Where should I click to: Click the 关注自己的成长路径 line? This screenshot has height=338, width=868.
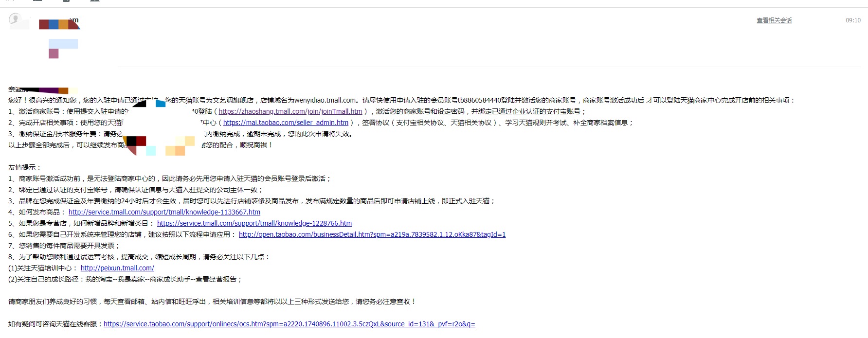125,280
